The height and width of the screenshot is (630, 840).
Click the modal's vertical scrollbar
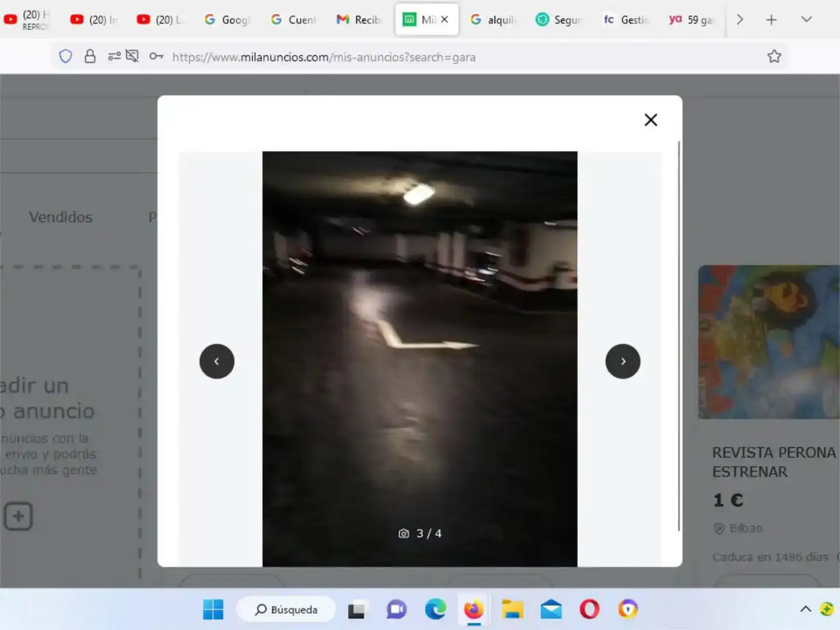[678, 335]
